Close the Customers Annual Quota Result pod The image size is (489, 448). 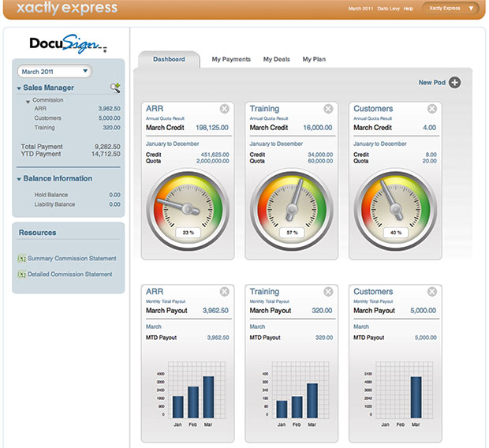432,109
